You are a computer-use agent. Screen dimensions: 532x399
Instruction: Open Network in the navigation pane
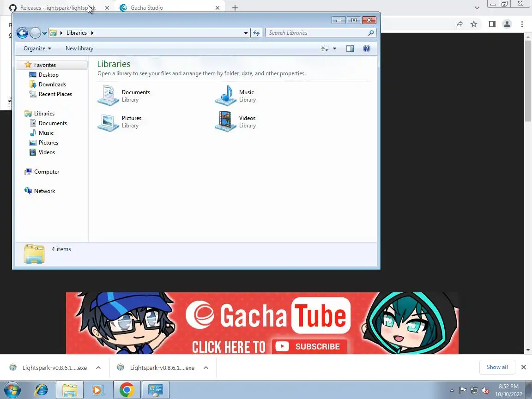point(44,191)
